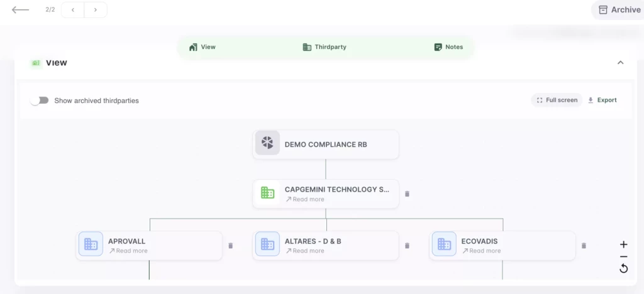Click the green CAPGEMINI building icon
The width and height of the screenshot is (644, 294).
click(267, 193)
